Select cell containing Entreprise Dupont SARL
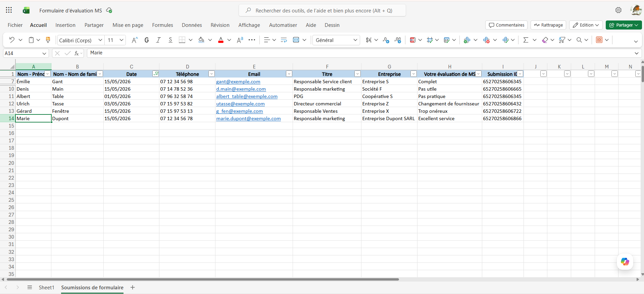The width and height of the screenshot is (644, 294). pyautogui.click(x=389, y=118)
